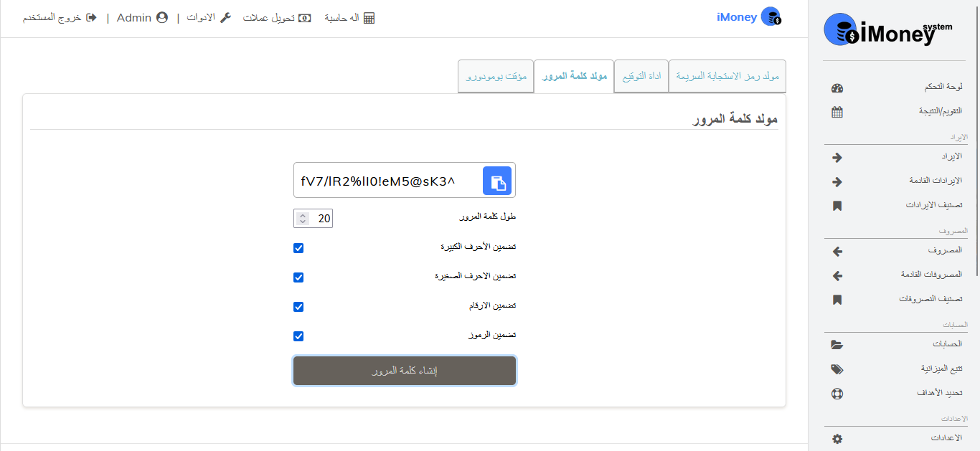Click the budget tracking tags icon
This screenshot has height=451, width=980.
[x=837, y=369]
